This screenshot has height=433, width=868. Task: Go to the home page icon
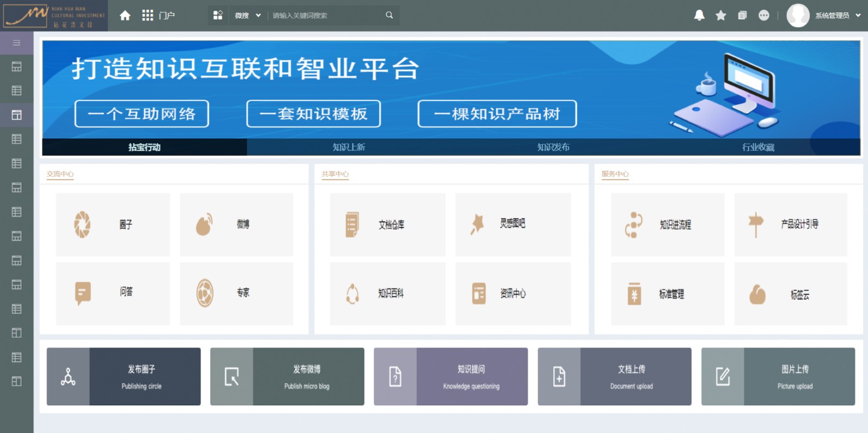click(x=125, y=15)
